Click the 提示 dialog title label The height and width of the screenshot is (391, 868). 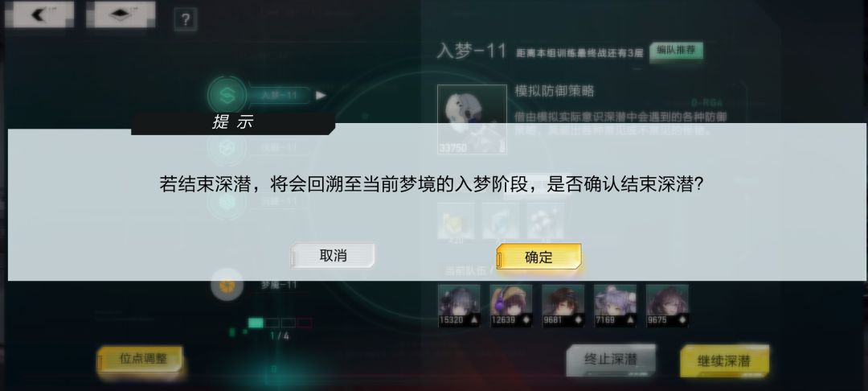(x=232, y=122)
